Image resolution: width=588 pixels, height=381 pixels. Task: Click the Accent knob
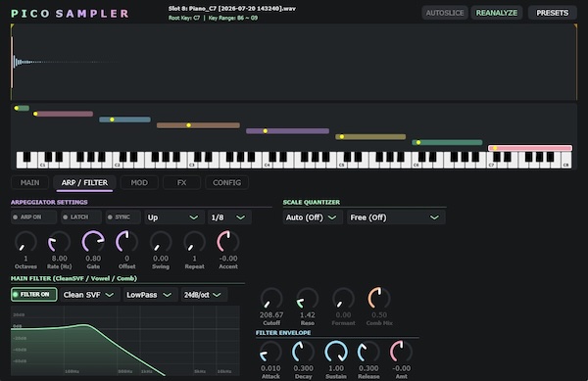point(228,242)
